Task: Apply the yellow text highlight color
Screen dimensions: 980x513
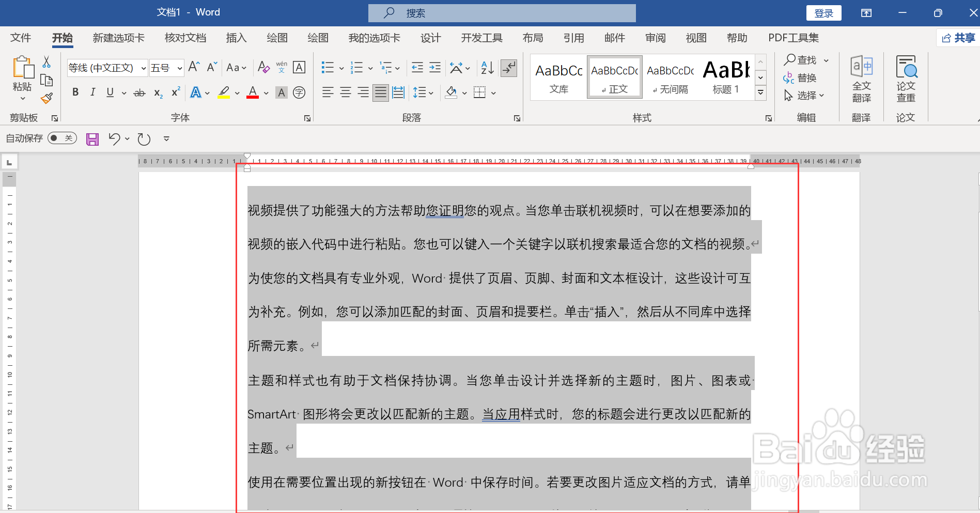Action: 224,92
